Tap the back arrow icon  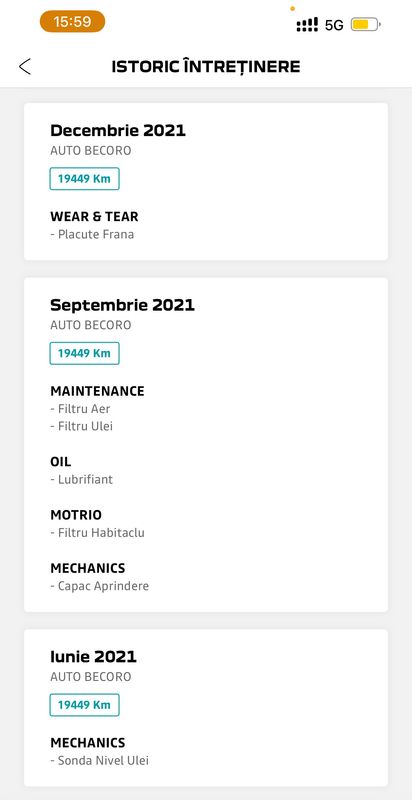coord(24,66)
